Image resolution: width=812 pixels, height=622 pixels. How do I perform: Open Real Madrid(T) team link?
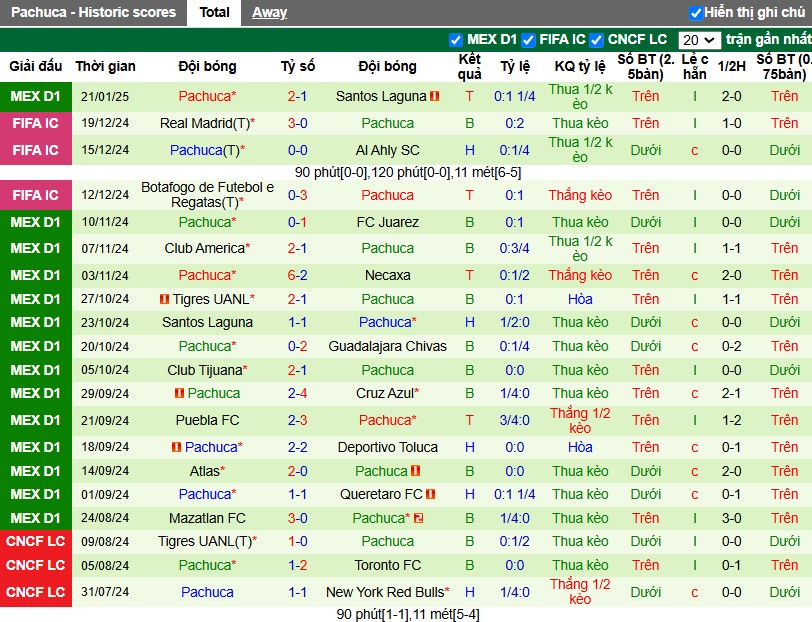coord(207,123)
